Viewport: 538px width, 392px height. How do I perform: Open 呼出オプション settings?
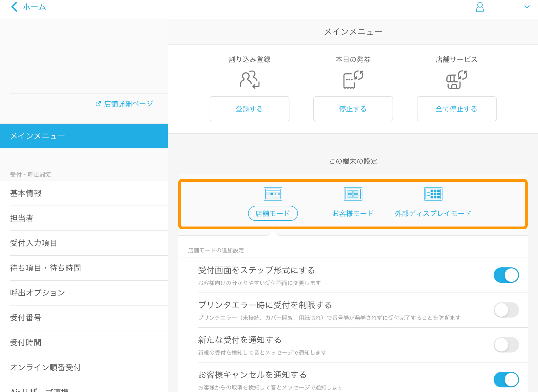(x=37, y=293)
